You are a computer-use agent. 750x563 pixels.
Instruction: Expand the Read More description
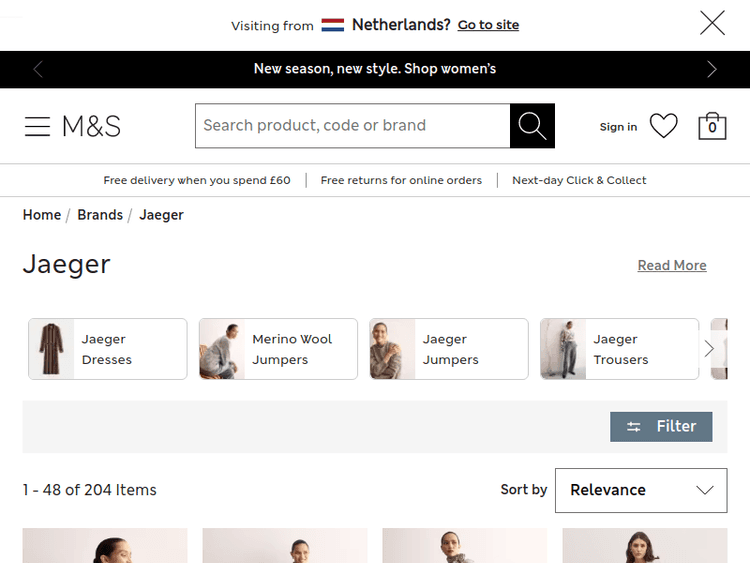pyautogui.click(x=672, y=265)
